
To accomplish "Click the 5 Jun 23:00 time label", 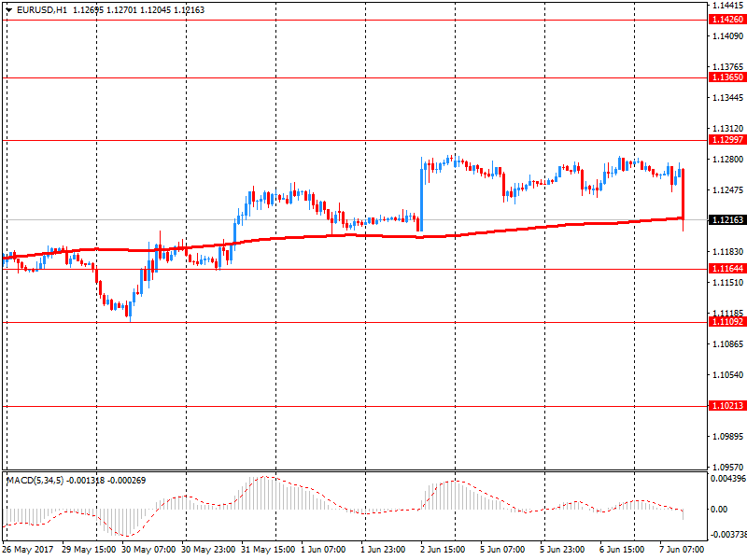I will tap(562, 550).
